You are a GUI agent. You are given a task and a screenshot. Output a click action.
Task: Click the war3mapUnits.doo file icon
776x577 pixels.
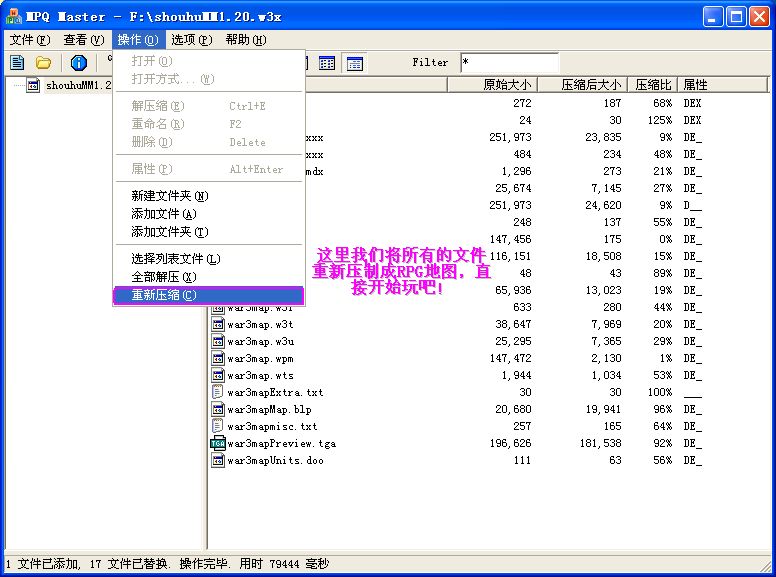[x=217, y=460]
